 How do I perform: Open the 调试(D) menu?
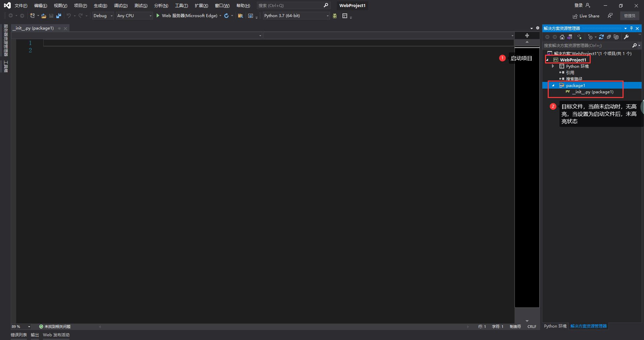[121, 6]
